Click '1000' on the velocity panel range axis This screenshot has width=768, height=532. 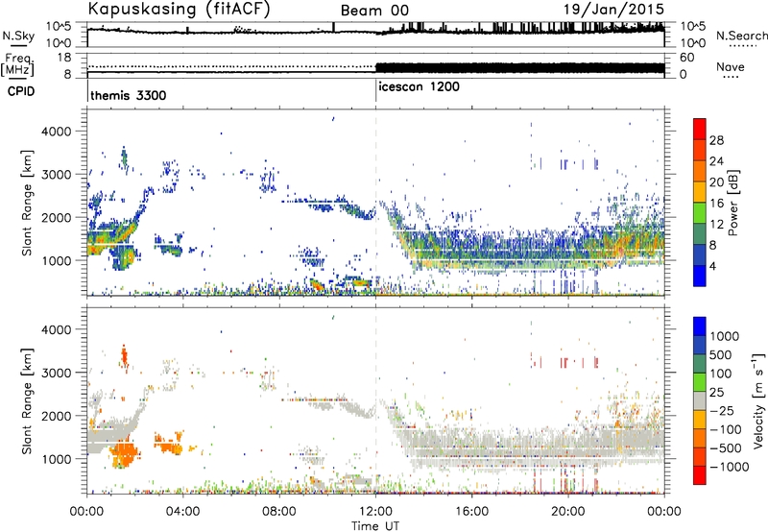[56, 459]
